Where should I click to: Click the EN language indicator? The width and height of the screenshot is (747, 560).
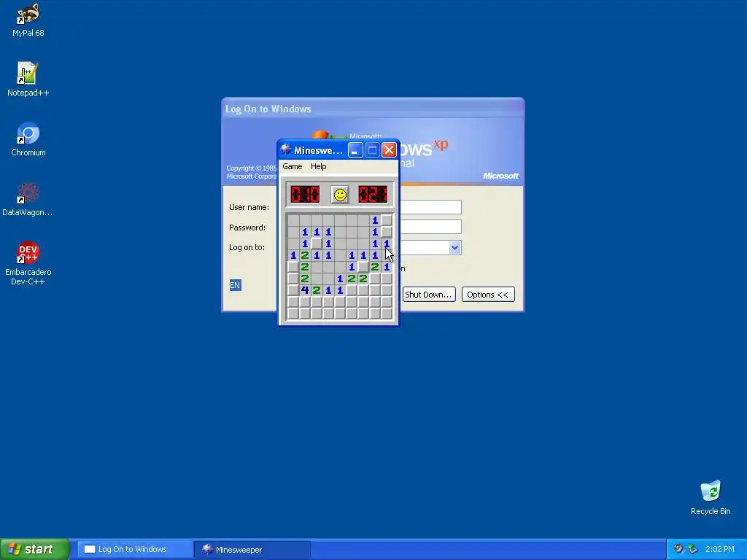coord(235,285)
